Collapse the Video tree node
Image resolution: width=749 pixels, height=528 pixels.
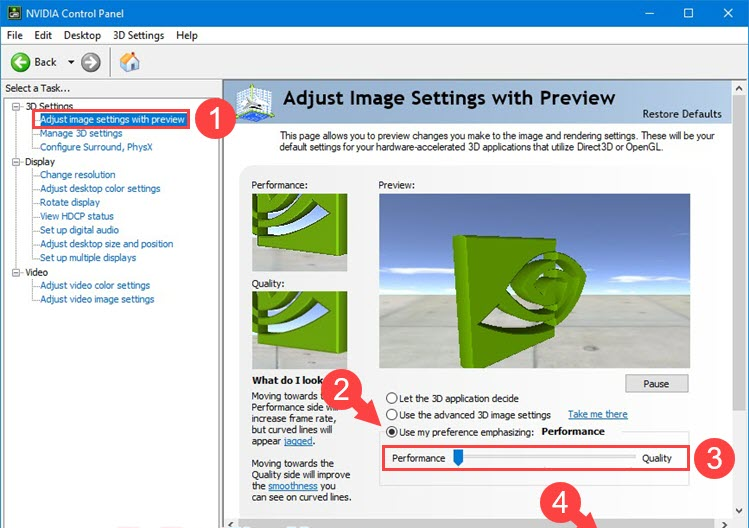[16, 272]
